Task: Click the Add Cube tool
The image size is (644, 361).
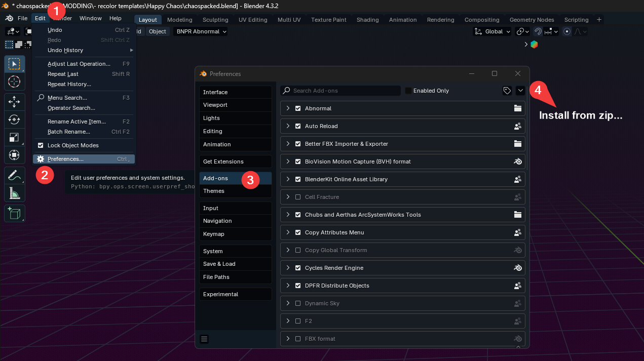Action: point(14,214)
